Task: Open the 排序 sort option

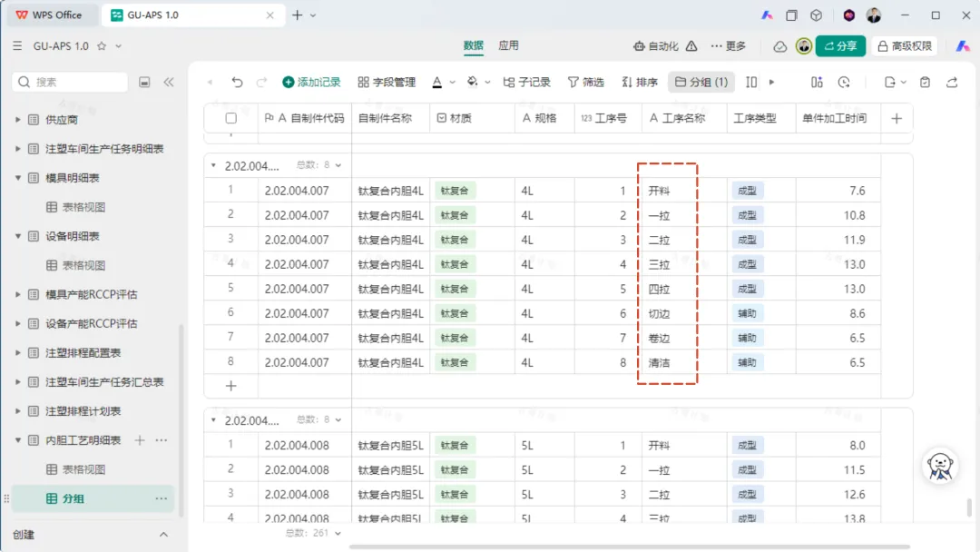Action: point(640,82)
